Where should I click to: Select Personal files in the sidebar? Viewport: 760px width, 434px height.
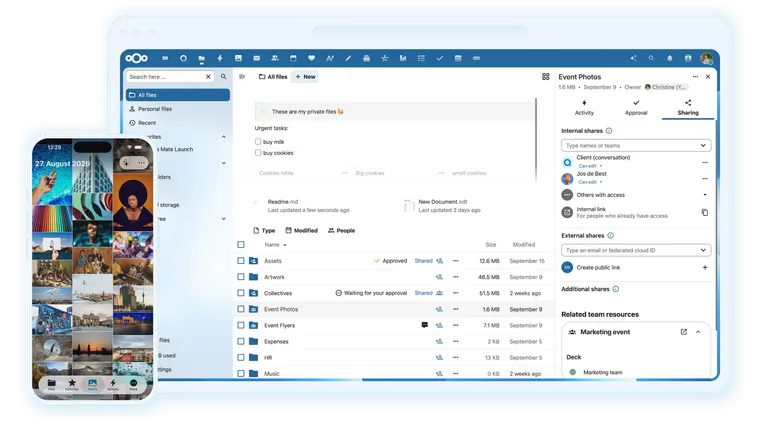[x=178, y=109]
